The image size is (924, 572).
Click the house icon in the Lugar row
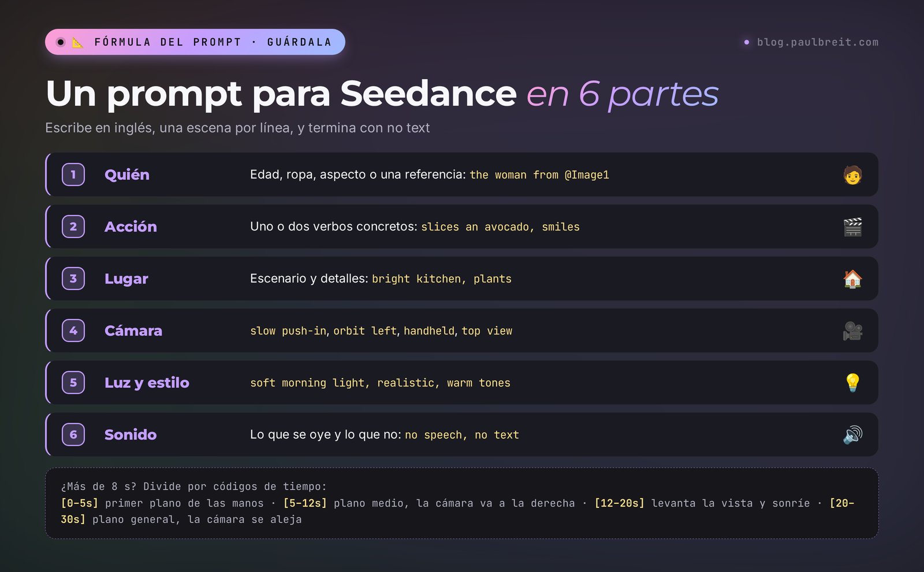pos(852,278)
